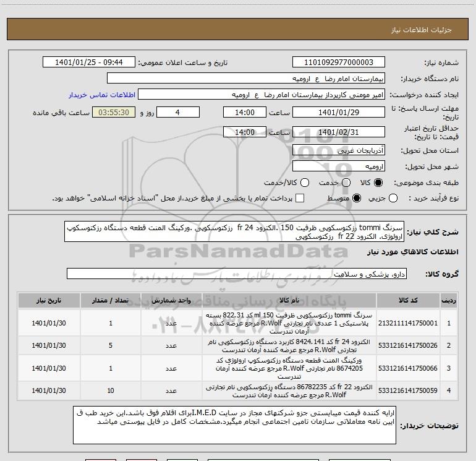Click response deadline hour field 14:00
The height and width of the screenshot is (461, 476).
pyautogui.click(x=244, y=112)
